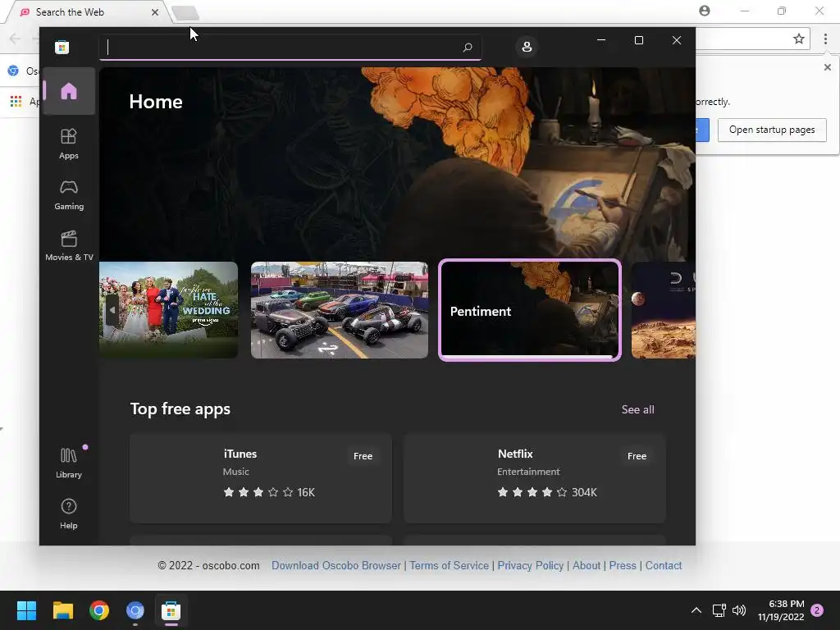Dismiss the browser restore popup

tap(827, 67)
